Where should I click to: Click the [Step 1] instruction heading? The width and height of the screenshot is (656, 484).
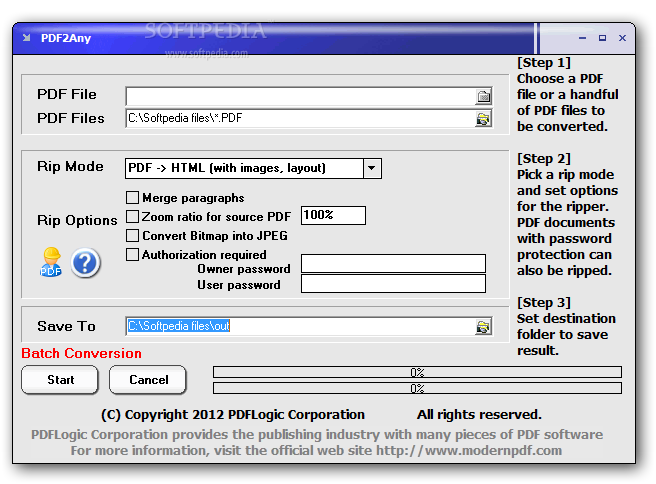tap(543, 63)
